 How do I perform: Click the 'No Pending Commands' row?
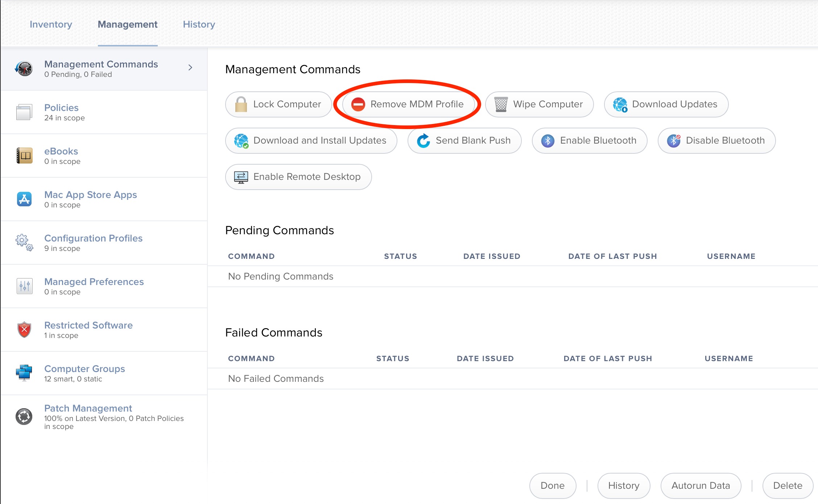click(x=513, y=276)
